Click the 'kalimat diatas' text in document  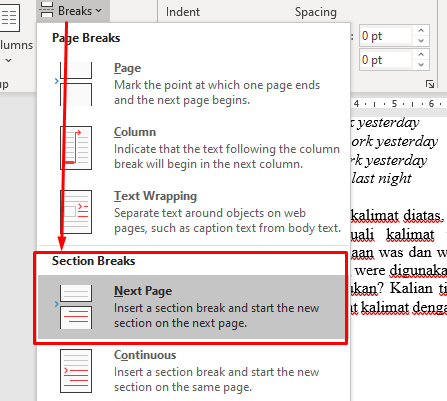(396, 216)
